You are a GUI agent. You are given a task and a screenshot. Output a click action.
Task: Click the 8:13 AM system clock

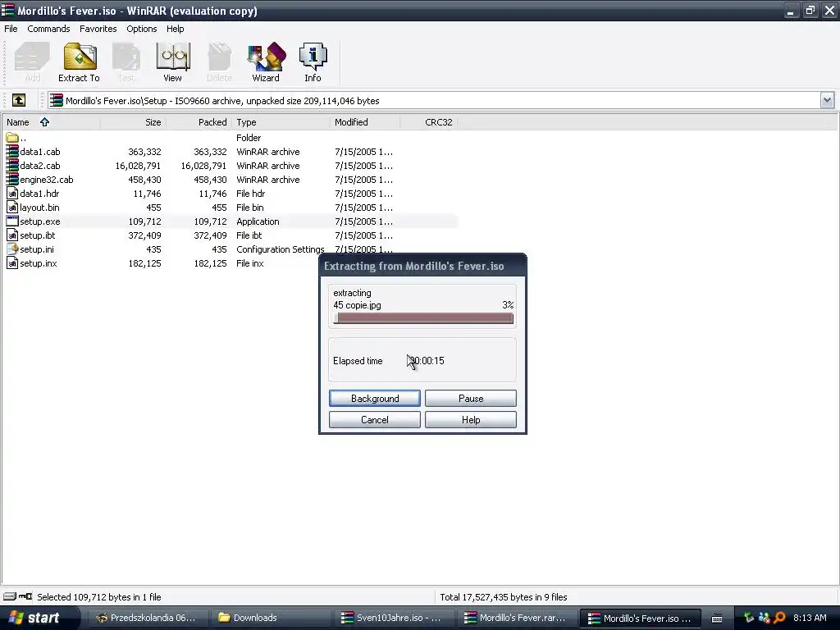(x=810, y=618)
